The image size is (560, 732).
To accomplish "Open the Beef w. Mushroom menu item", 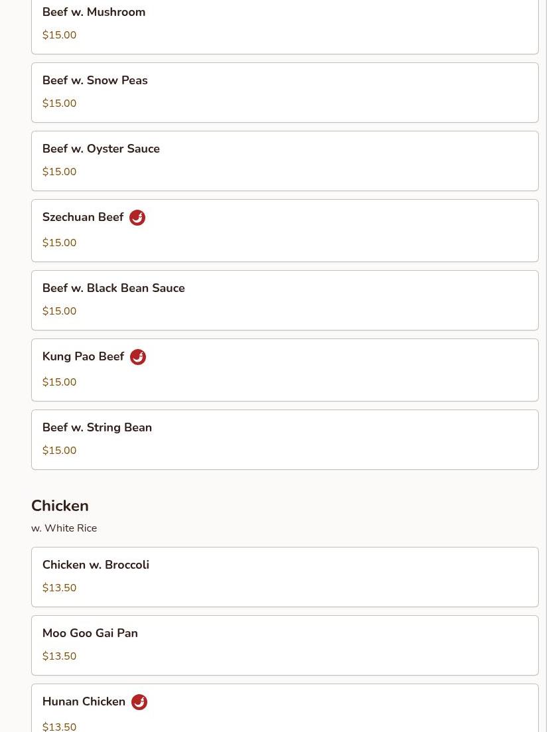I will (x=285, y=25).
